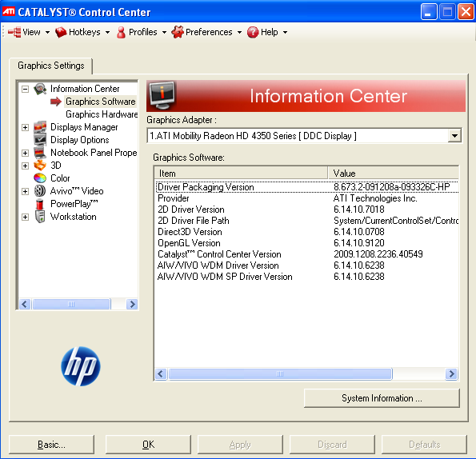
Task: Select Color tree item
Action: [60, 178]
